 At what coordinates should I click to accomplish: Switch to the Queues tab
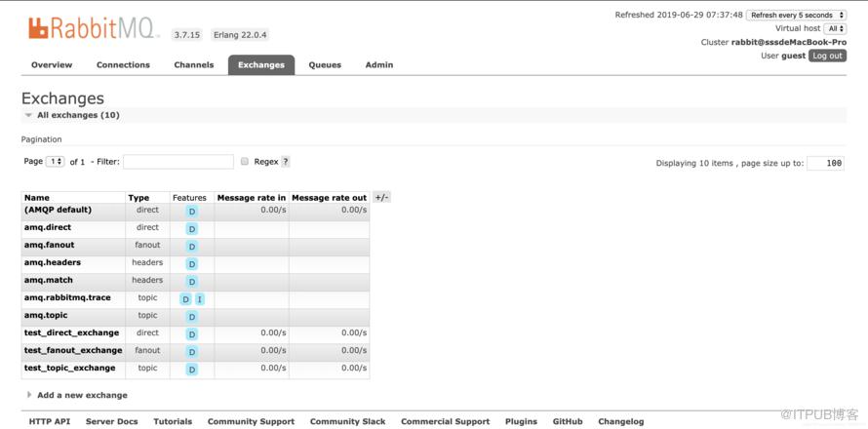point(325,64)
